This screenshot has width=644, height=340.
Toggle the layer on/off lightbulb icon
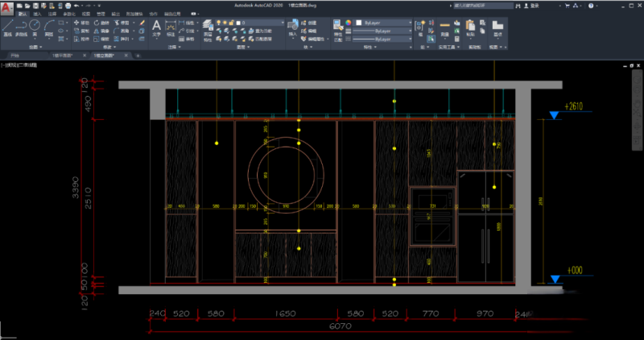(x=220, y=22)
